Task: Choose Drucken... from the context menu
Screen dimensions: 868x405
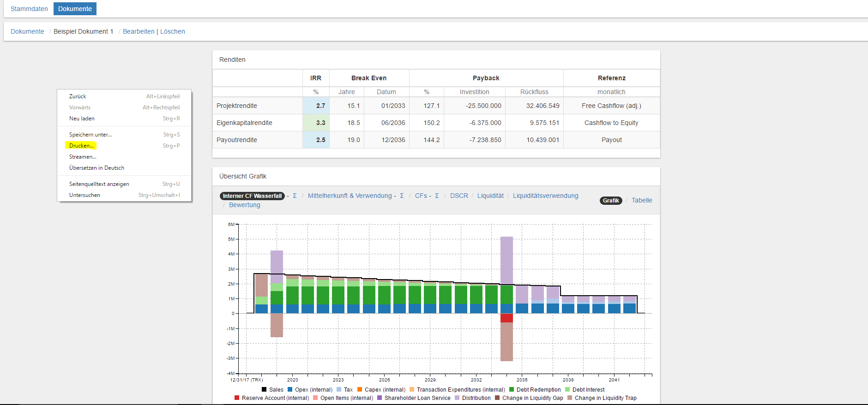Action: click(x=81, y=146)
